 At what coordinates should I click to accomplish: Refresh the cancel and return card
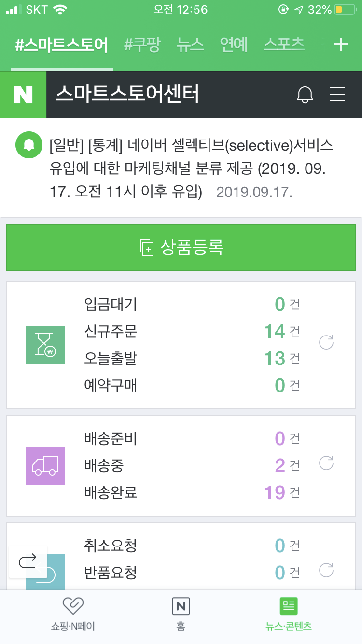tap(327, 570)
